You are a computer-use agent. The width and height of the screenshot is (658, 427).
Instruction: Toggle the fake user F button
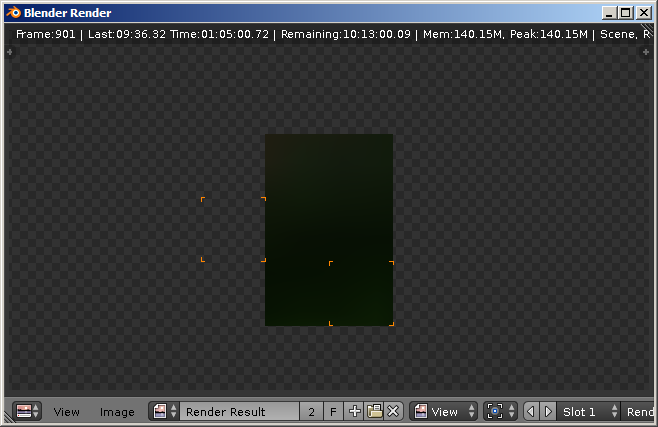point(333,411)
